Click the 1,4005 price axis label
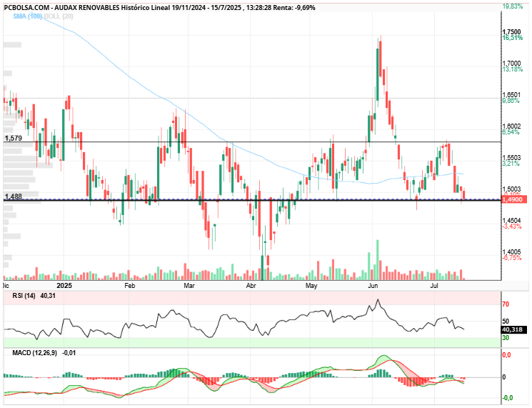Viewport: 532px width, 408px height. 511,252
